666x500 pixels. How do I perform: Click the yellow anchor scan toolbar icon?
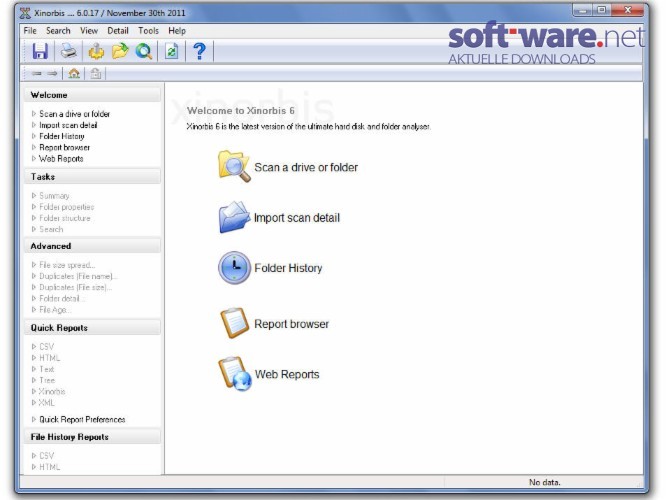point(96,51)
